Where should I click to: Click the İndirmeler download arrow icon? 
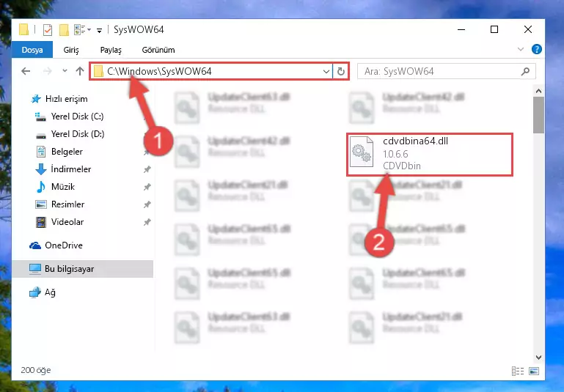(41, 169)
